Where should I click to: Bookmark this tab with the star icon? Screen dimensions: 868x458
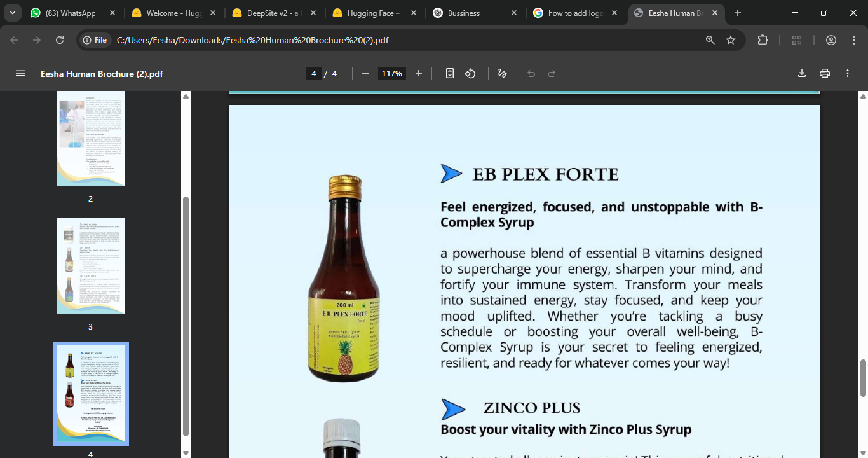[x=731, y=40]
